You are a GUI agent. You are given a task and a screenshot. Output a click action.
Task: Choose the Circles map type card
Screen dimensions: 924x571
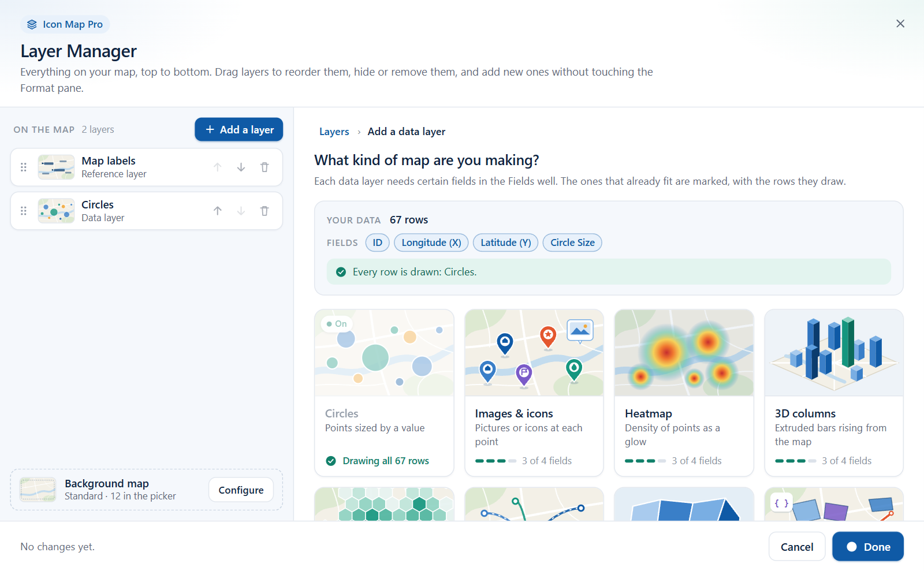[384, 393]
